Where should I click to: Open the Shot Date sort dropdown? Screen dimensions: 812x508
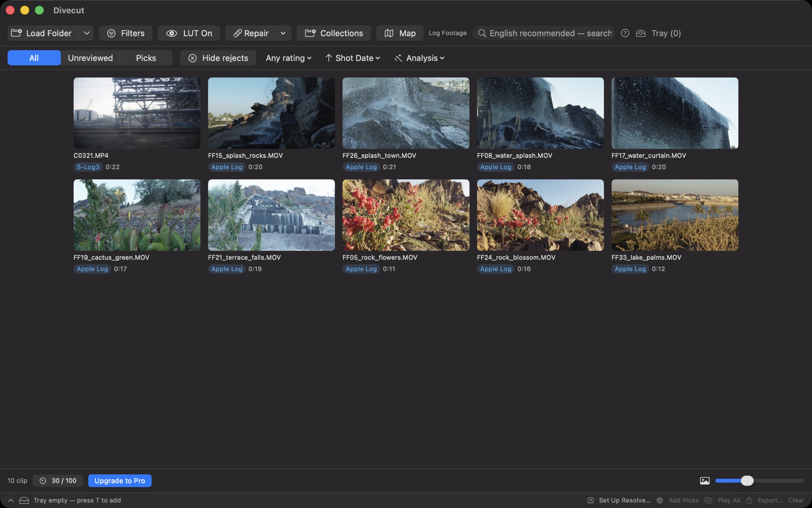pos(353,58)
